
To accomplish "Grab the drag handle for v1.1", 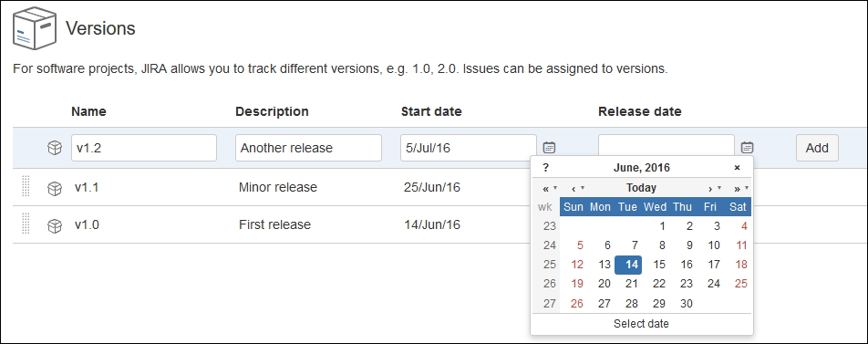I will click(x=26, y=186).
